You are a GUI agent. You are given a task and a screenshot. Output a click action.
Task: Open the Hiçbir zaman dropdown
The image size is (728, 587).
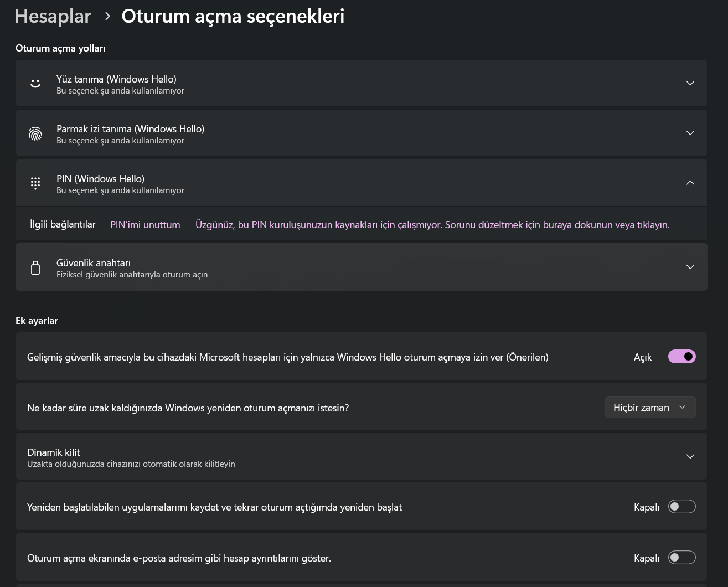click(x=650, y=407)
